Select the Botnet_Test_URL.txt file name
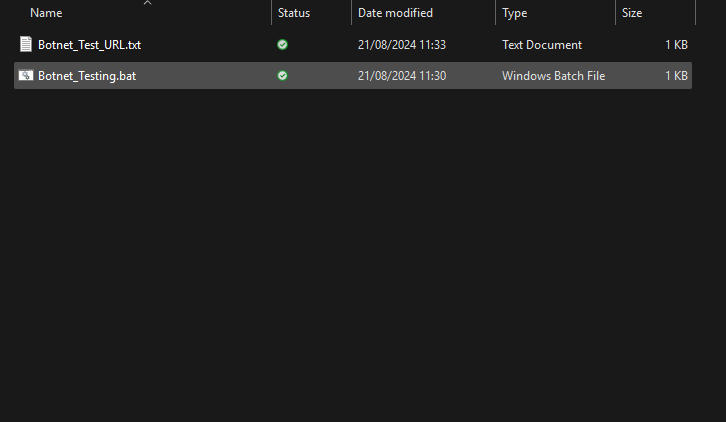The image size is (726, 422). tap(89, 45)
